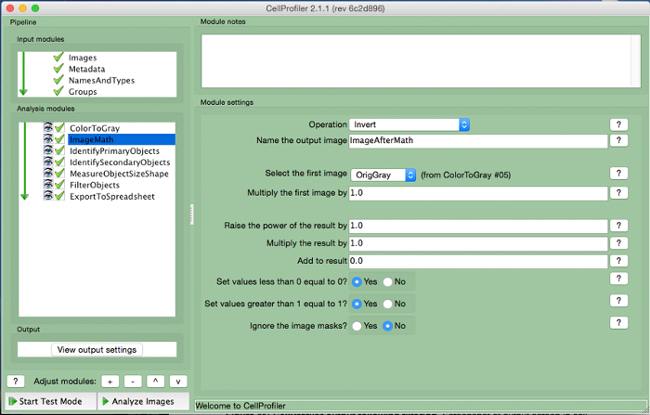
Task: Toggle eye icon for ColorToGray module
Action: click(47, 128)
